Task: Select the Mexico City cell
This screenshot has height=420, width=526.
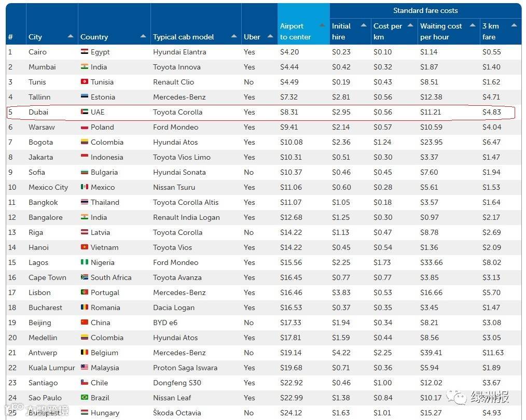Action: [48, 187]
